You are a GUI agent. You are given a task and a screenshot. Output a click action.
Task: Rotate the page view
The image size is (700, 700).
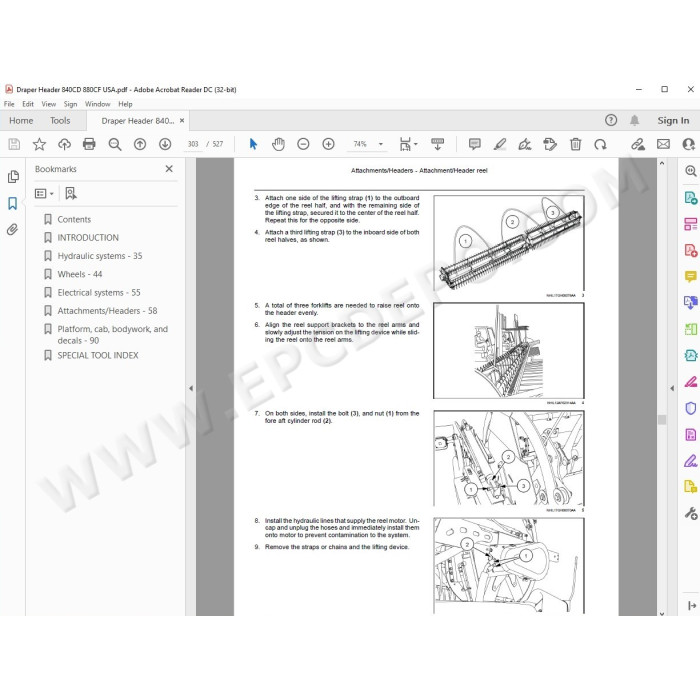[600, 144]
